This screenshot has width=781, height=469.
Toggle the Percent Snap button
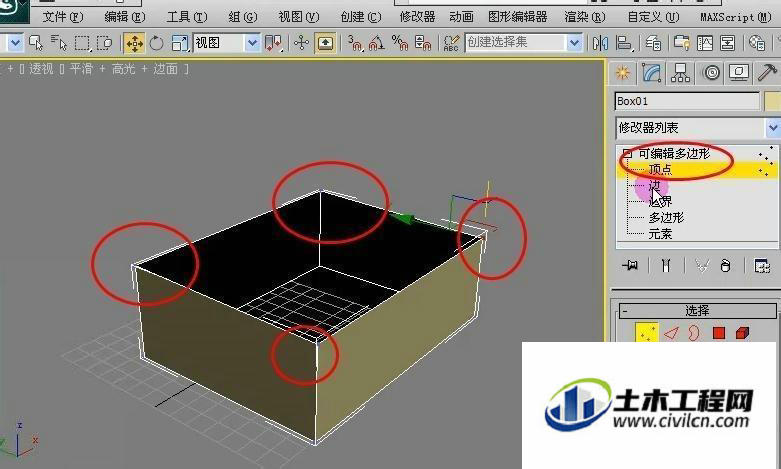coord(400,43)
